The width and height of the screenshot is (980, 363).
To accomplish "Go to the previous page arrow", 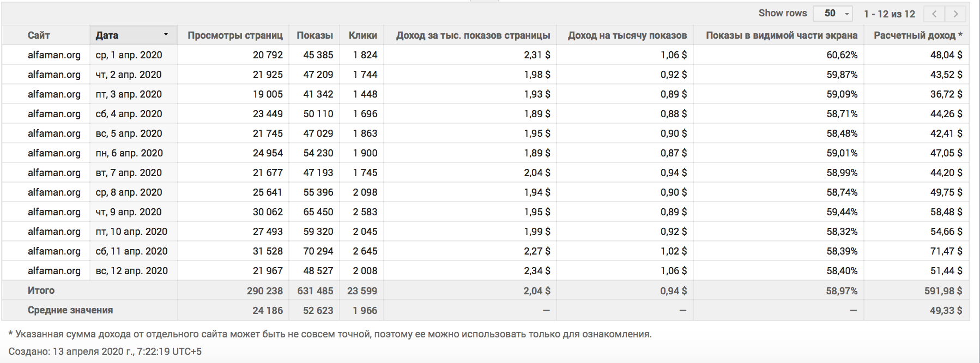I will [x=934, y=14].
